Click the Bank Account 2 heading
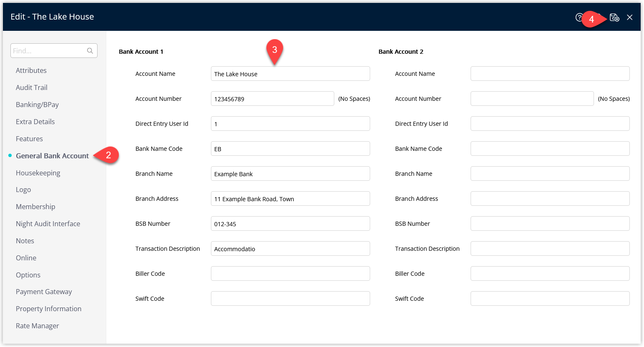Viewport: 644px width, 347px height. click(x=401, y=52)
